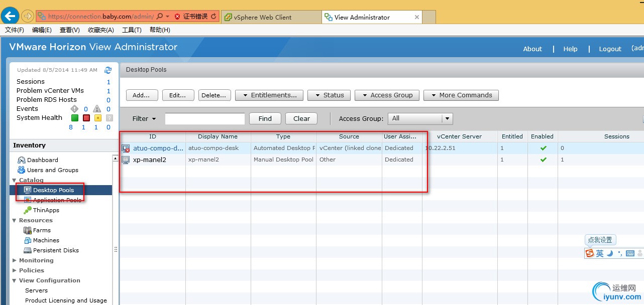Sort by the vCenter Server column header
Image resolution: width=644 pixels, height=305 pixels.
[459, 136]
